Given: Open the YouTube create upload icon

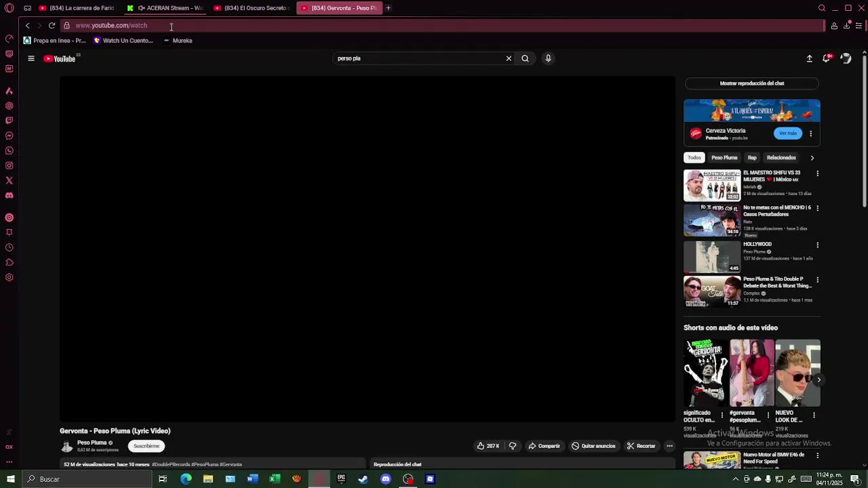Looking at the screenshot, I should click(809, 59).
